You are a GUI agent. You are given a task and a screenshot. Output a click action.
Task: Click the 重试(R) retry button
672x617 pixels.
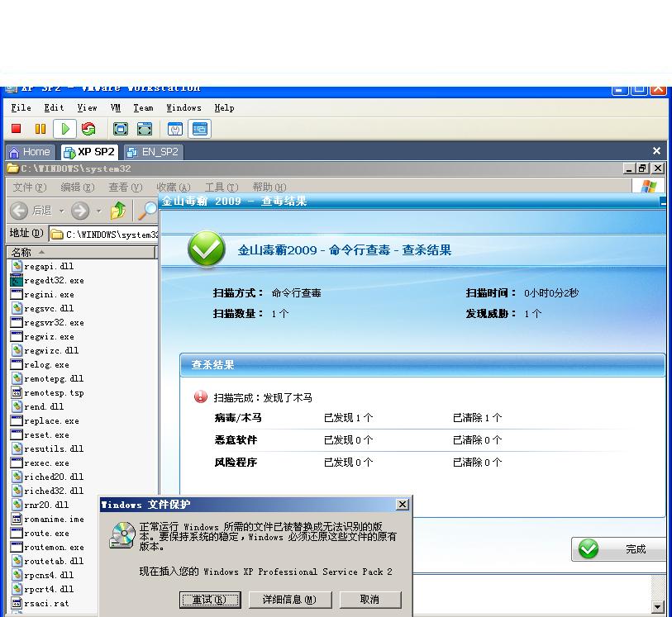click(210, 600)
